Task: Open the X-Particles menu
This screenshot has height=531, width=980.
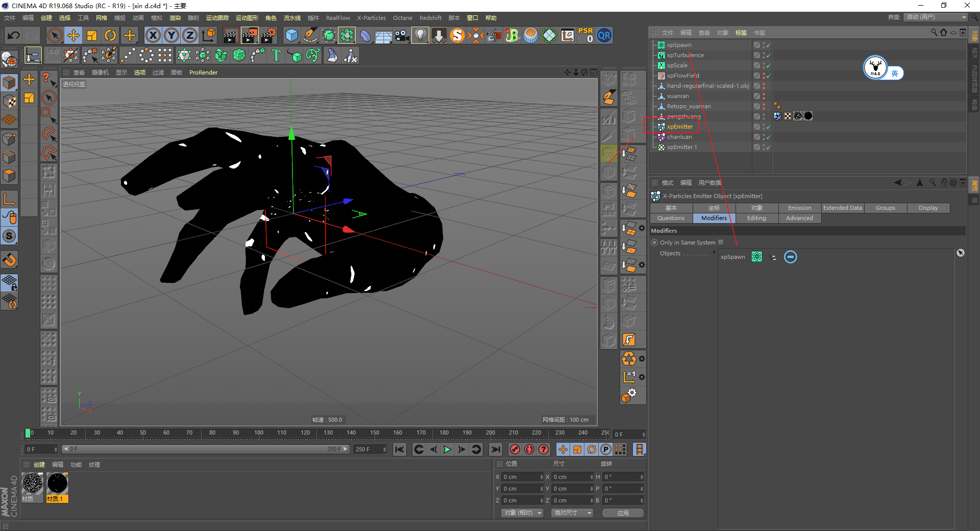Action: pyautogui.click(x=371, y=18)
